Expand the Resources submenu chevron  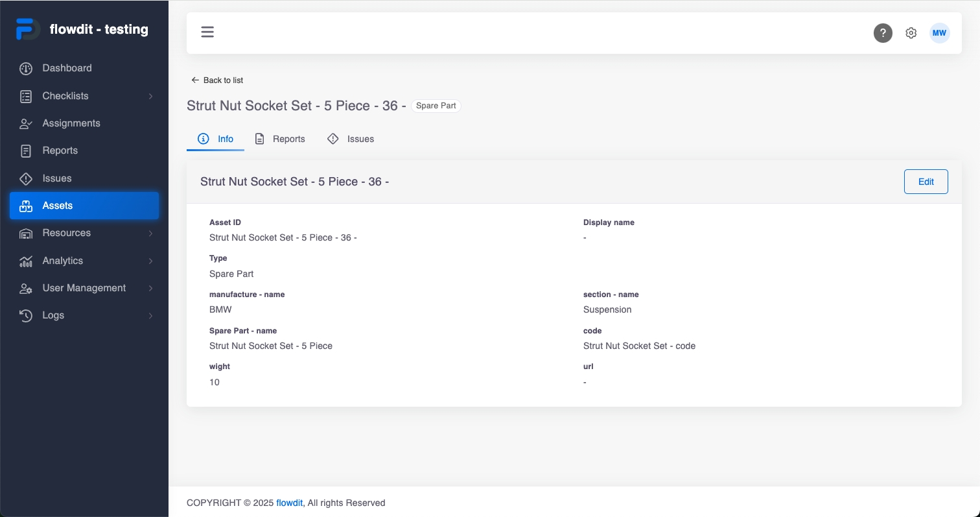click(150, 233)
